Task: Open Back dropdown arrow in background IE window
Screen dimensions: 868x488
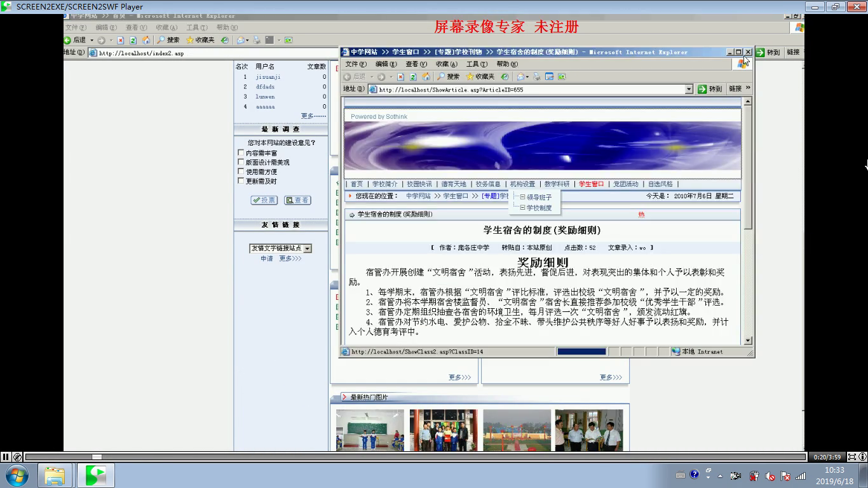Action: tap(92, 40)
